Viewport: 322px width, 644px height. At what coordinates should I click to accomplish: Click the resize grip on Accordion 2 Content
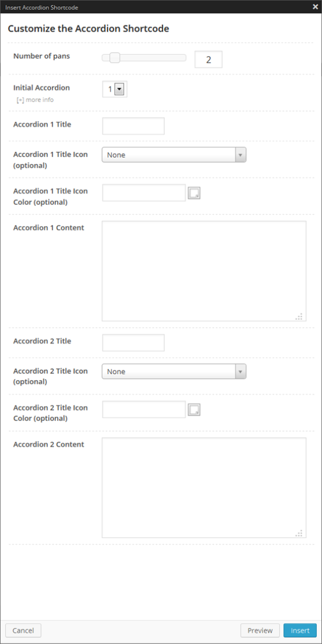click(x=299, y=533)
